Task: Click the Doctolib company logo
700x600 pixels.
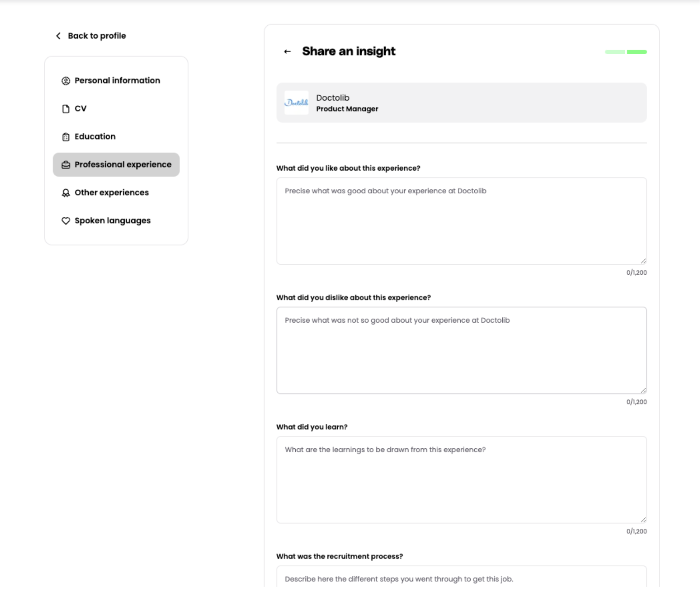Action: tap(296, 103)
